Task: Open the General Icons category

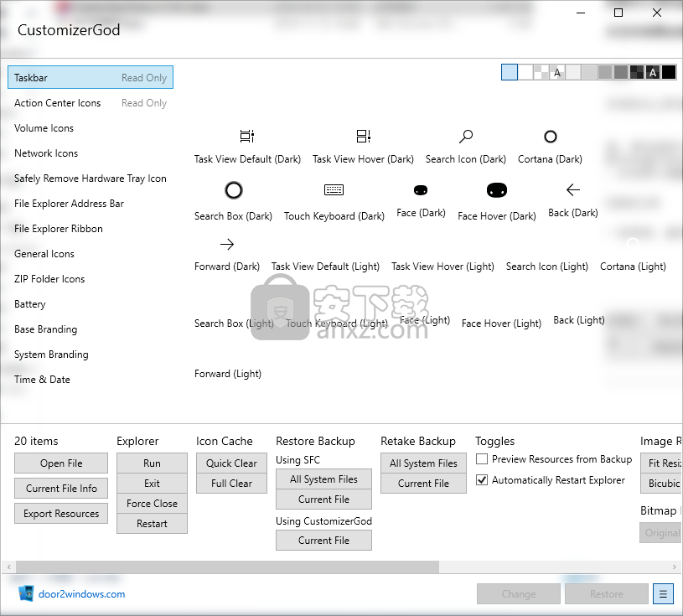Action: pos(91,254)
